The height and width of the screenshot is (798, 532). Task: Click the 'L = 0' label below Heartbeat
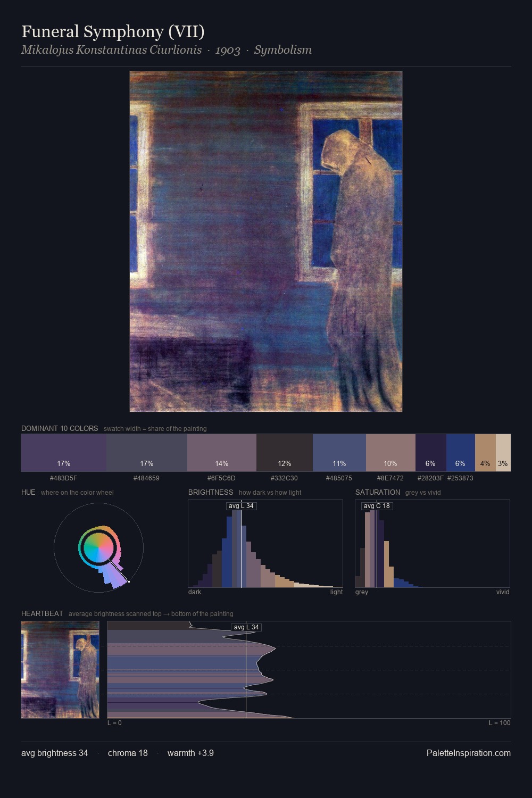114,722
